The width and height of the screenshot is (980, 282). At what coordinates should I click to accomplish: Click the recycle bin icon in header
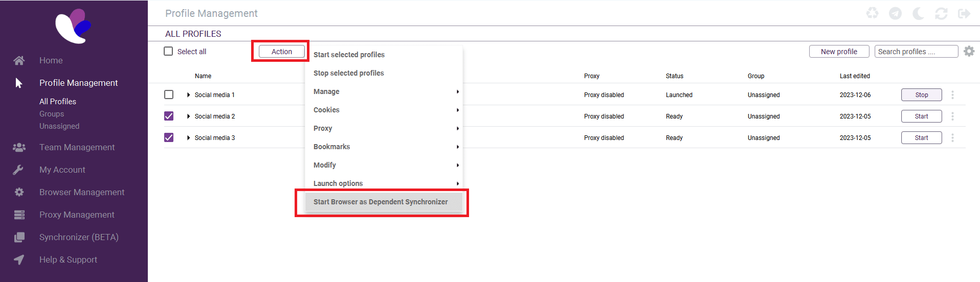(x=872, y=13)
